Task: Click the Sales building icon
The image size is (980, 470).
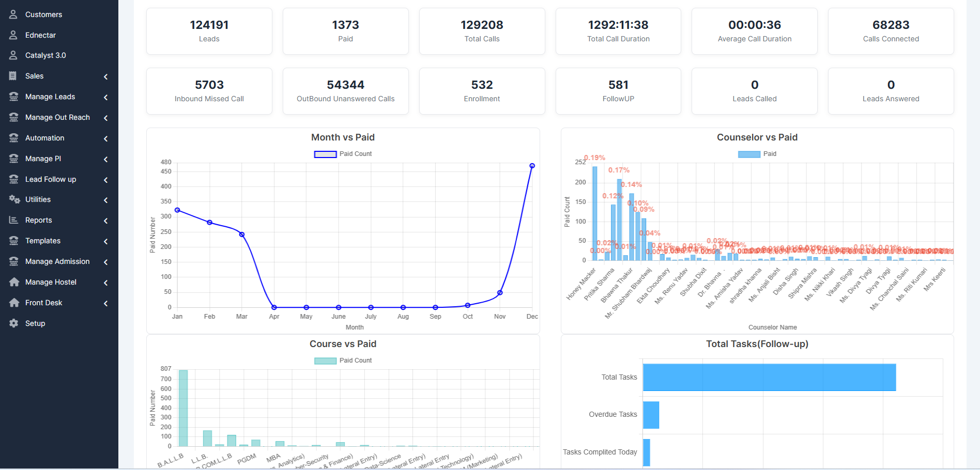Action: [13, 76]
